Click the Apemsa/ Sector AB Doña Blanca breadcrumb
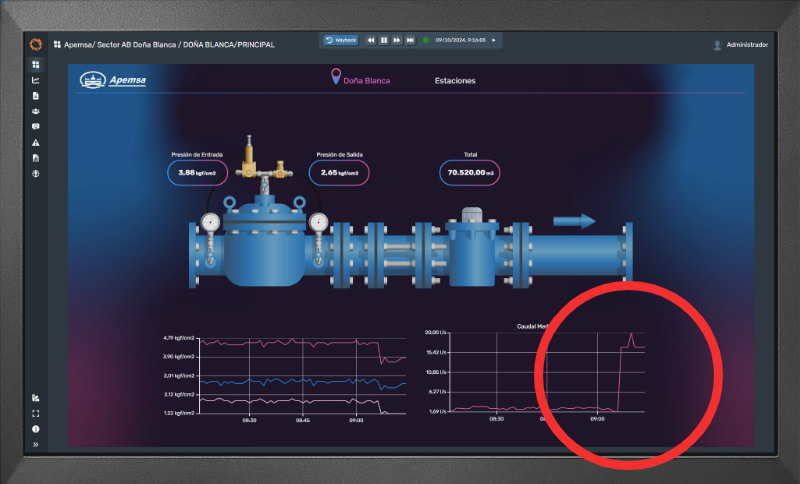The width and height of the screenshot is (800, 484). pyautogui.click(x=120, y=45)
